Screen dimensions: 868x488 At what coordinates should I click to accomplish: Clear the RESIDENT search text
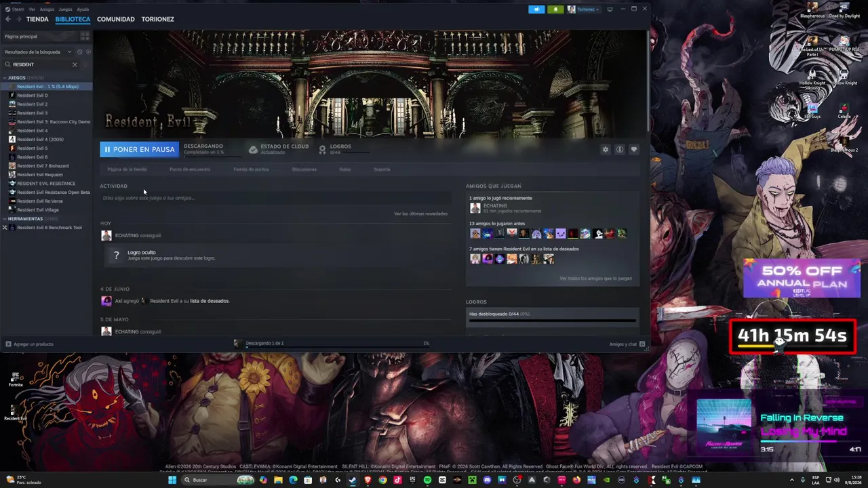[x=75, y=64]
